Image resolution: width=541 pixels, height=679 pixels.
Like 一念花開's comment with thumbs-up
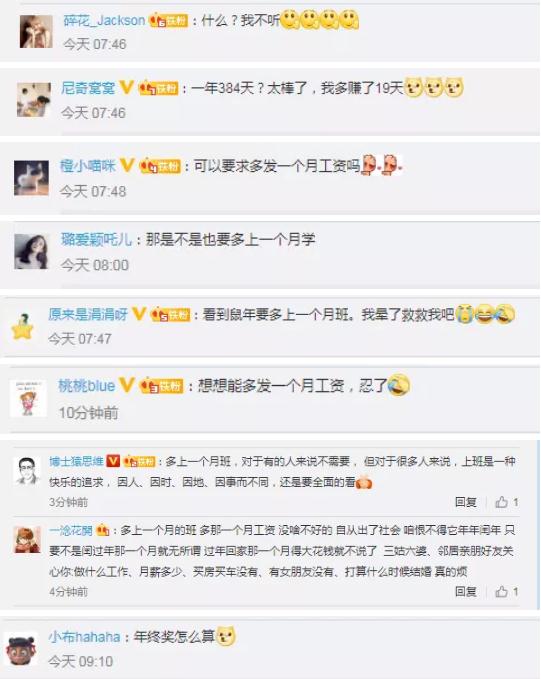[506, 592]
